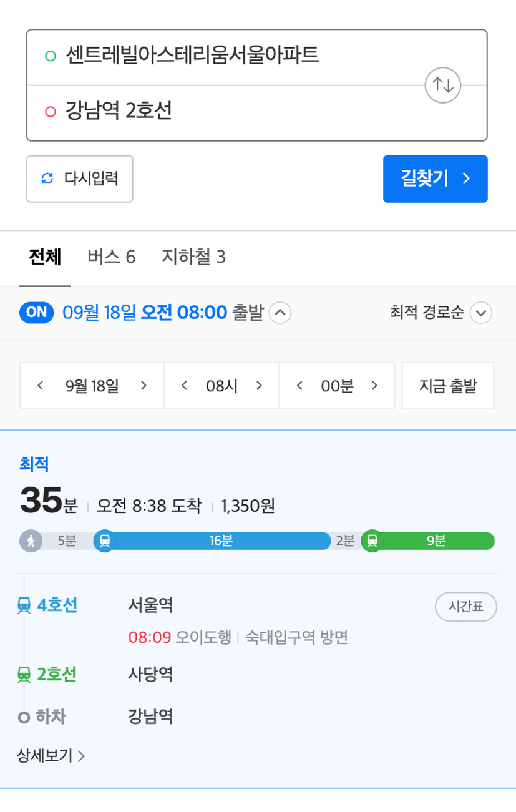
Task: Click the 2호선 train icon in steps
Action: (x=24, y=675)
